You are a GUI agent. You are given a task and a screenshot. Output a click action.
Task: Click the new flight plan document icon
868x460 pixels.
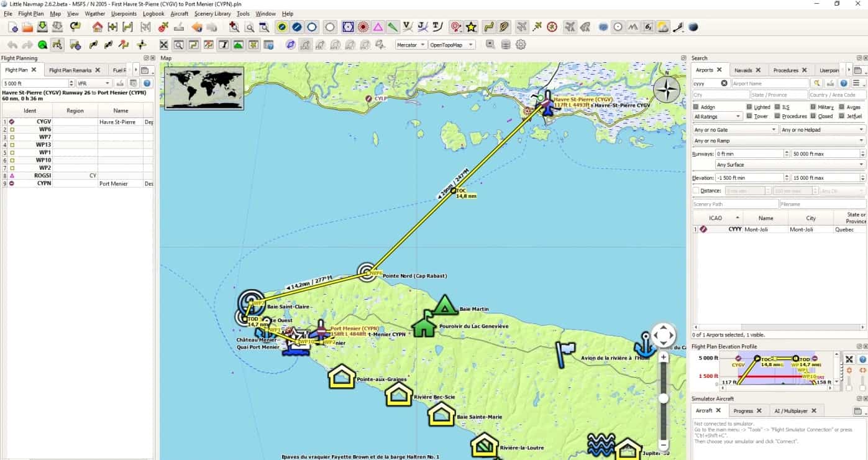point(12,27)
